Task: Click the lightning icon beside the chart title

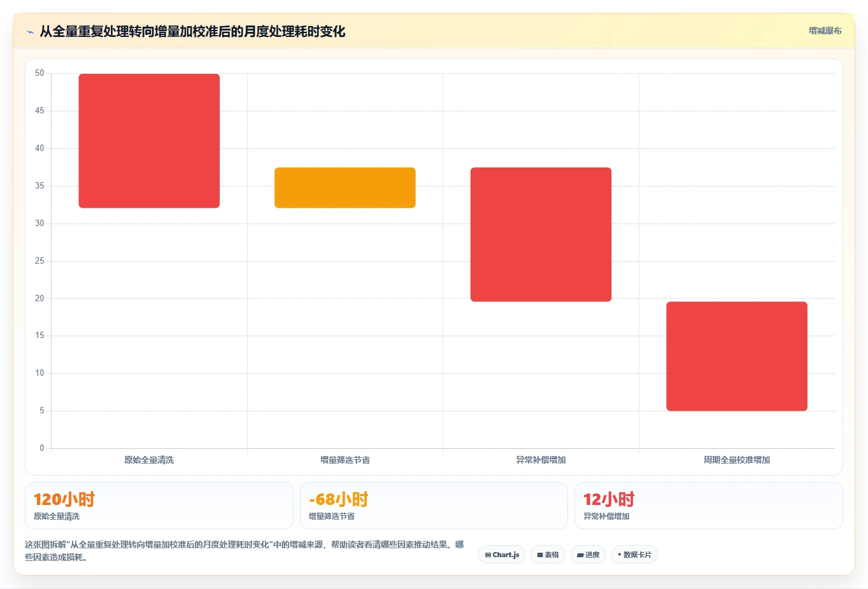Action: [30, 32]
